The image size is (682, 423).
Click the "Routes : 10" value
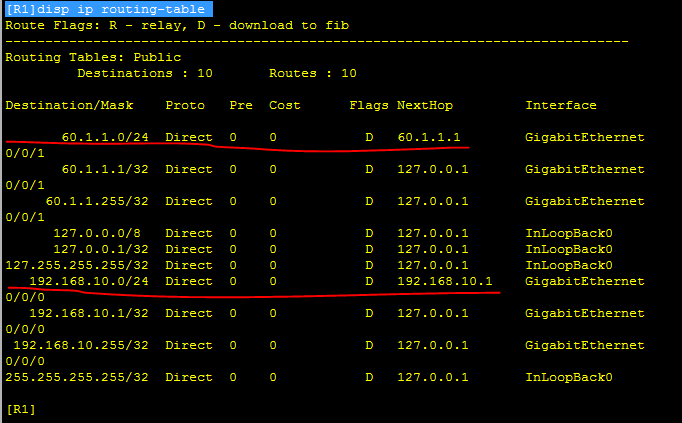313,73
